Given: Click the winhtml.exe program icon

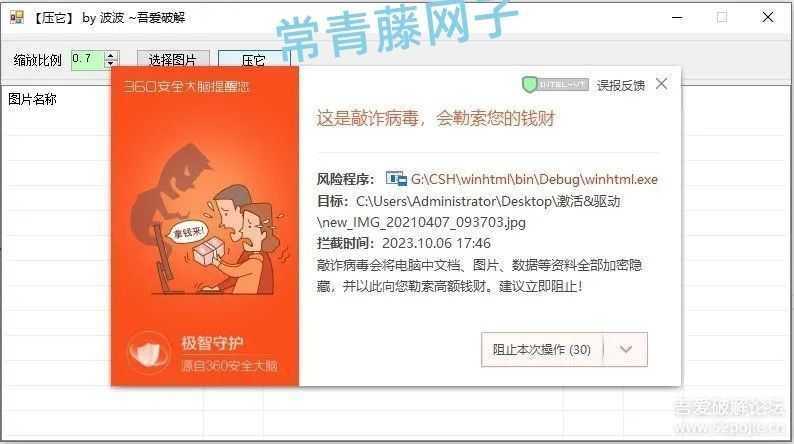Looking at the screenshot, I should (x=396, y=179).
